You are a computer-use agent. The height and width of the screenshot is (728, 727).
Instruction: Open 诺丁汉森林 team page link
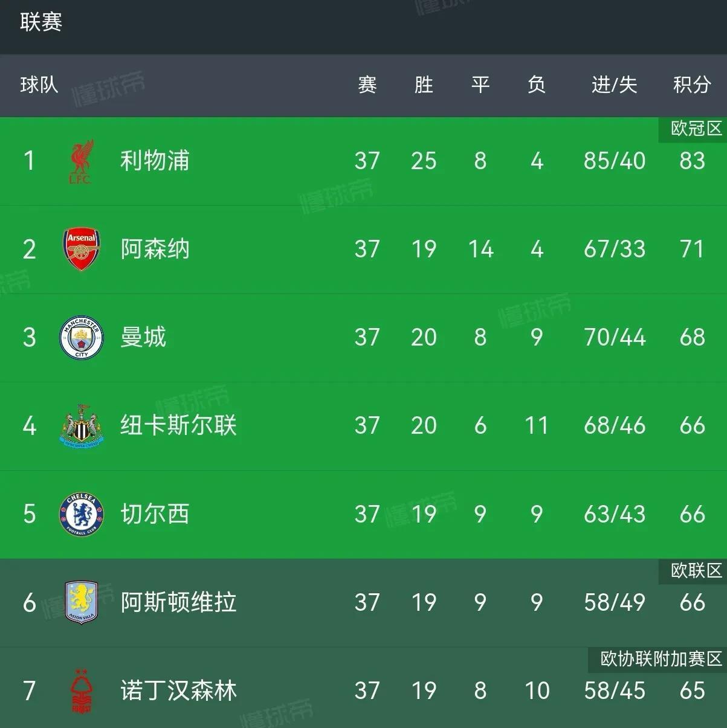point(178,691)
